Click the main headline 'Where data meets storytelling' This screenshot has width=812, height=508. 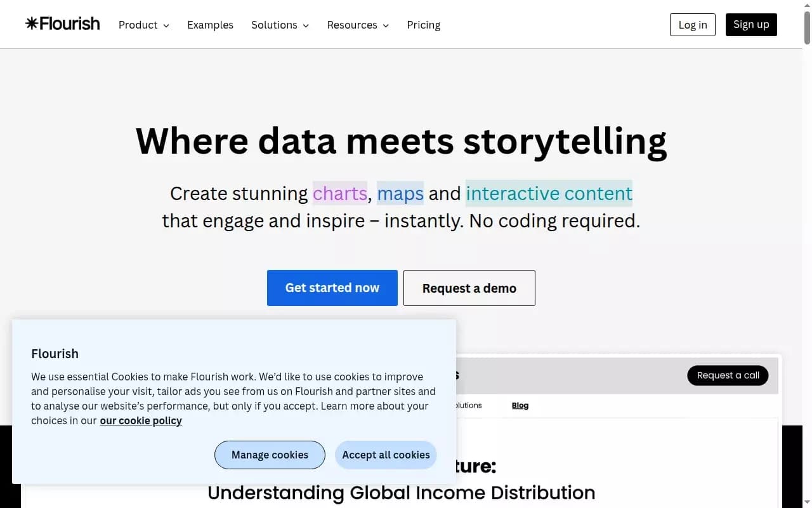click(x=401, y=141)
